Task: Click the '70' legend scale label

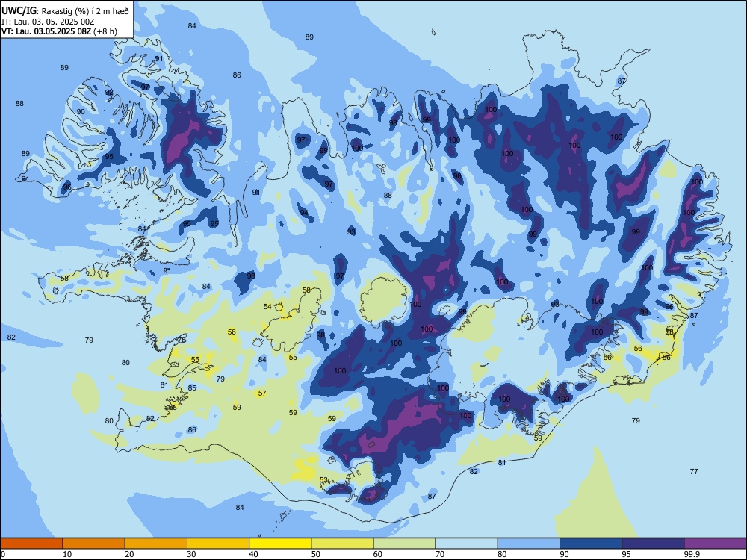Action: [440, 554]
